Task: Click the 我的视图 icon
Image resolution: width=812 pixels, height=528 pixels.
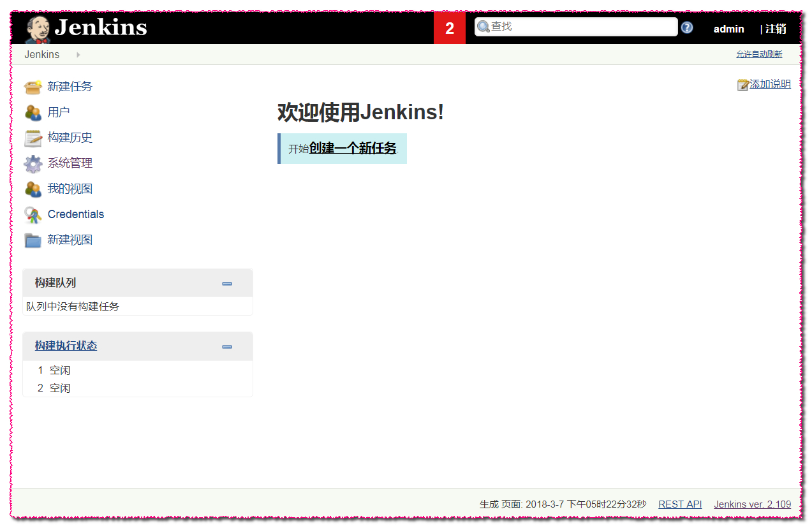Action: [x=33, y=189]
